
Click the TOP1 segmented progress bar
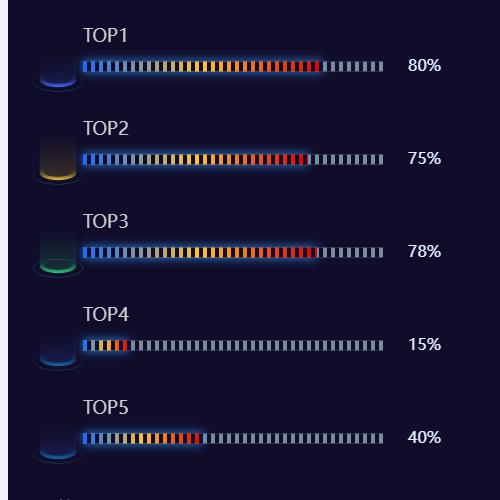pos(233,66)
